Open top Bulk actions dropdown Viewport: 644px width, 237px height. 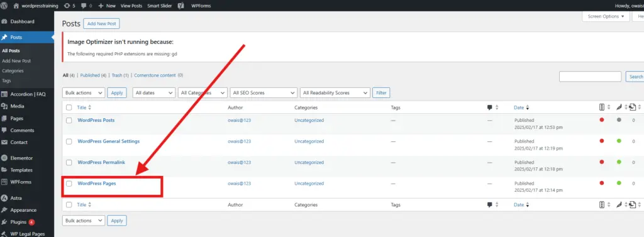(84, 93)
